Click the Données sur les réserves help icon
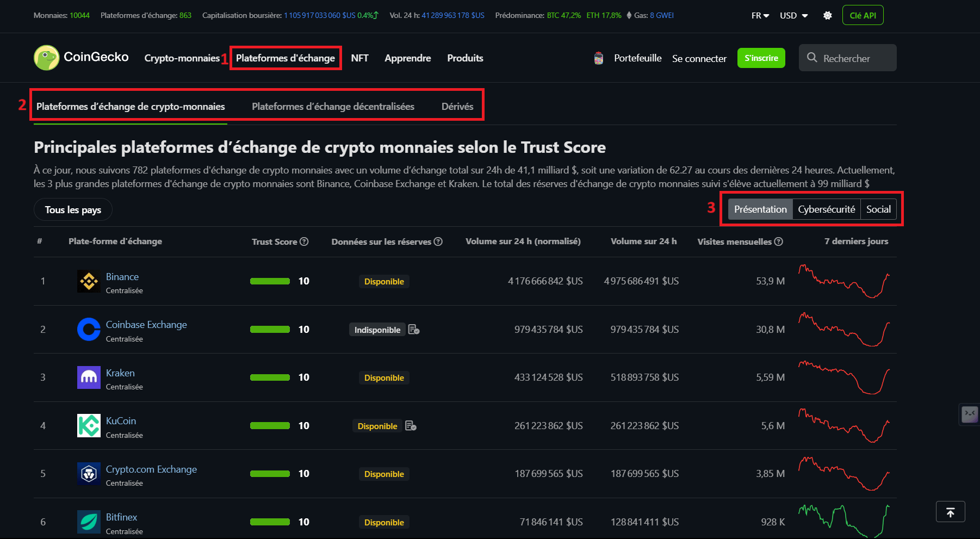Screen dimensions: 980x539 click(438, 241)
